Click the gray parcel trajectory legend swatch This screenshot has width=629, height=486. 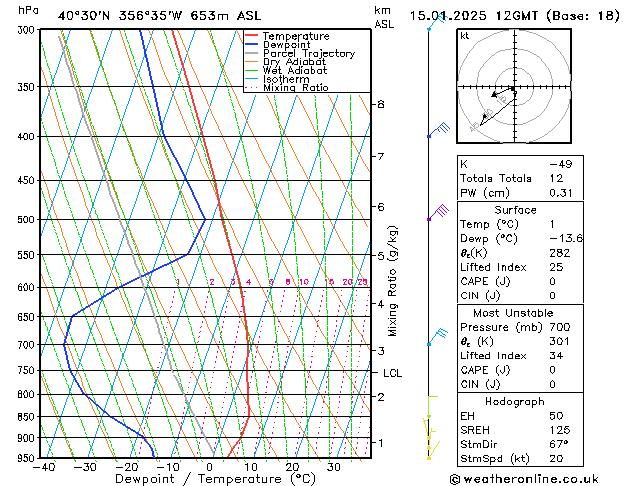click(252, 53)
